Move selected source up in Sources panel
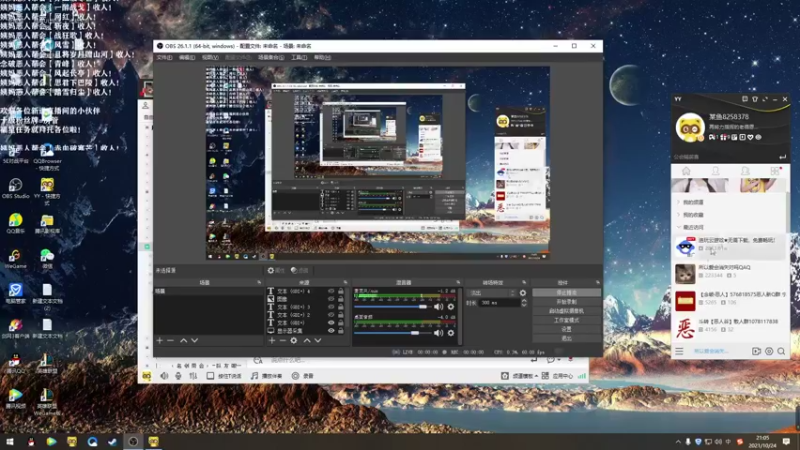800x450 pixels. 307,340
